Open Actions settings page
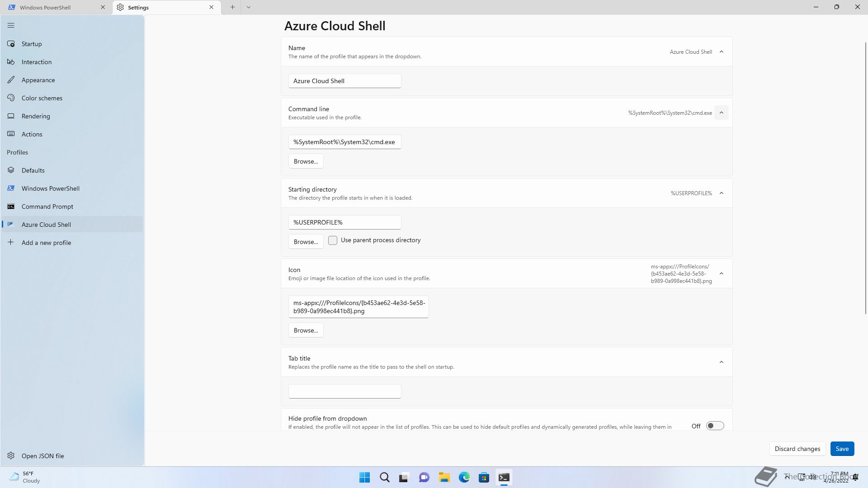The image size is (868, 488). coord(72,134)
